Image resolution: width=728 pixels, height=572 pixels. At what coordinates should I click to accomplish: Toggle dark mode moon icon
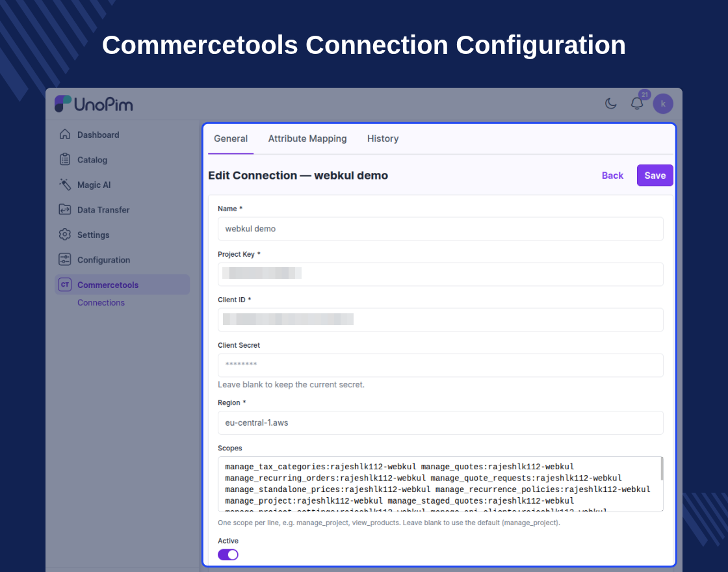click(610, 103)
